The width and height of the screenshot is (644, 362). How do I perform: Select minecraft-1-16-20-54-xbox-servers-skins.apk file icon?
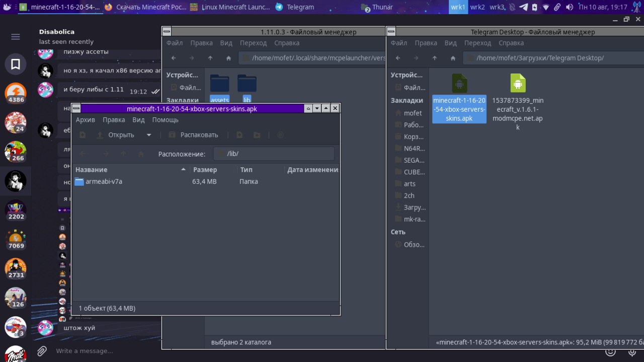pyautogui.click(x=459, y=84)
